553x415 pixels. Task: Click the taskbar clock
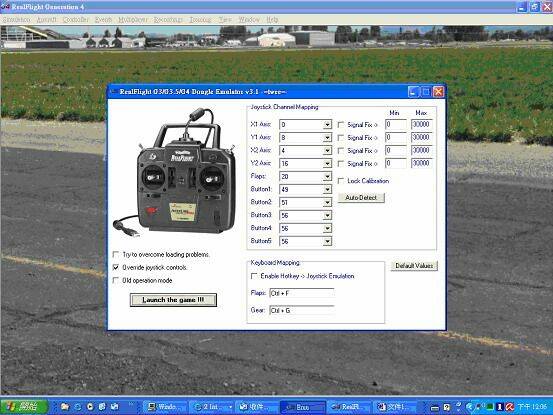pos(532,407)
